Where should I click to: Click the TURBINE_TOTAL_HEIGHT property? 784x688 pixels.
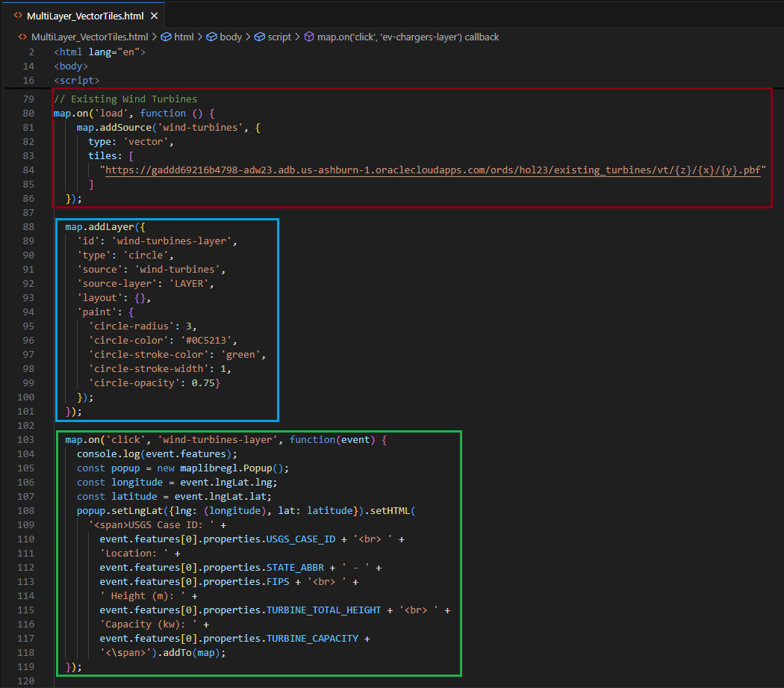pos(323,610)
